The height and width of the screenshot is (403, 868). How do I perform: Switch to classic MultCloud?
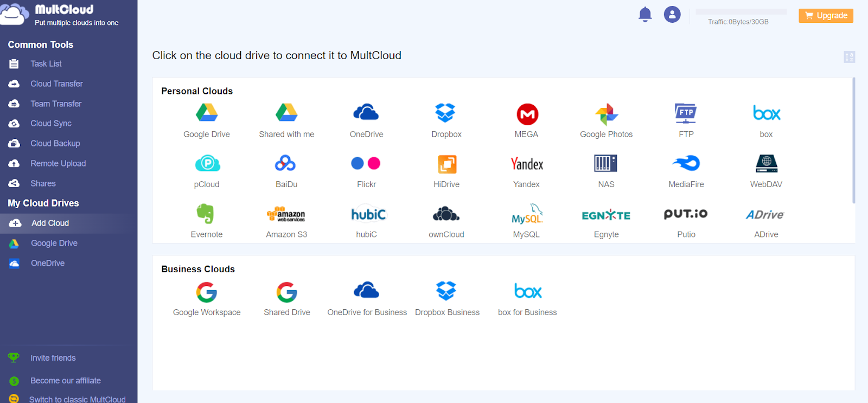coord(77,399)
